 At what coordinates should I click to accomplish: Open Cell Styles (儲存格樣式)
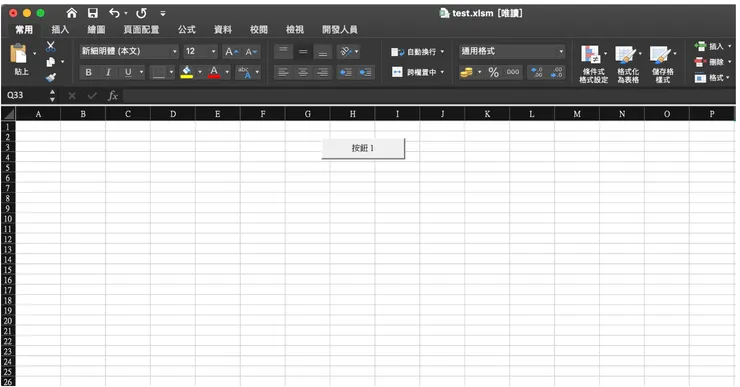click(x=663, y=64)
